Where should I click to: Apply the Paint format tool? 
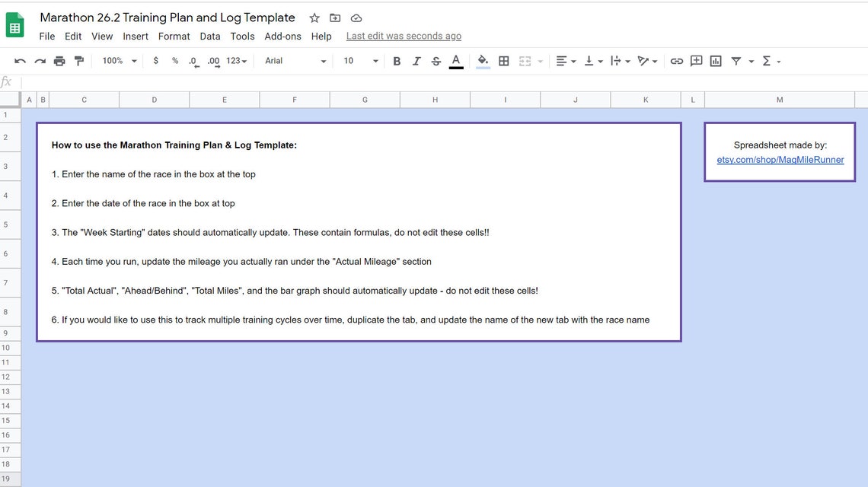click(x=79, y=61)
